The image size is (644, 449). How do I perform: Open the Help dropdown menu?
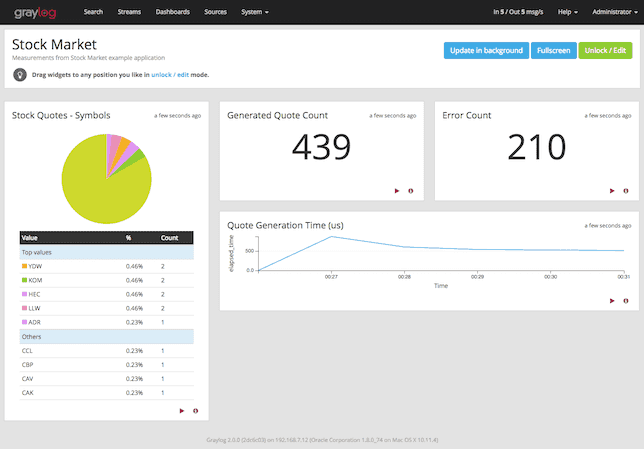[x=568, y=12]
